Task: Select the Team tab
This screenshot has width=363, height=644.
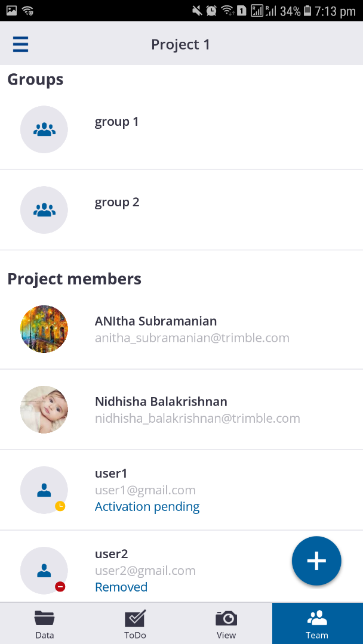Action: click(x=317, y=624)
